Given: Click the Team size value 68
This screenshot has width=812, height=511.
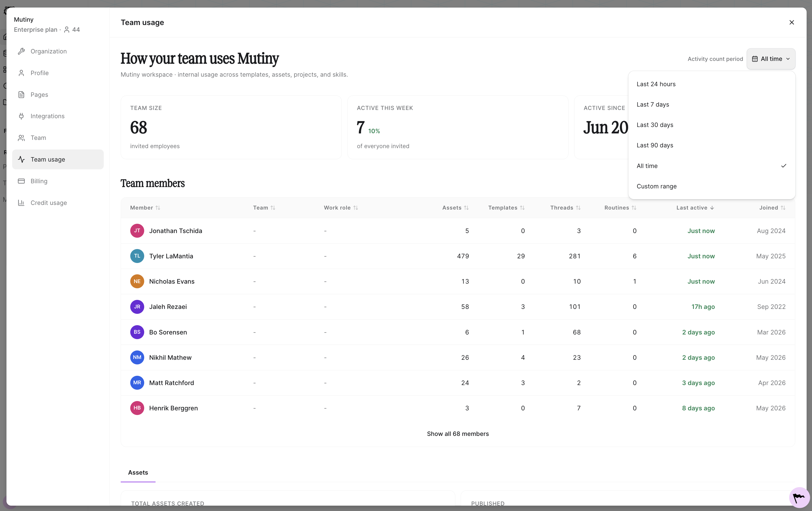Looking at the screenshot, I should 139,127.
